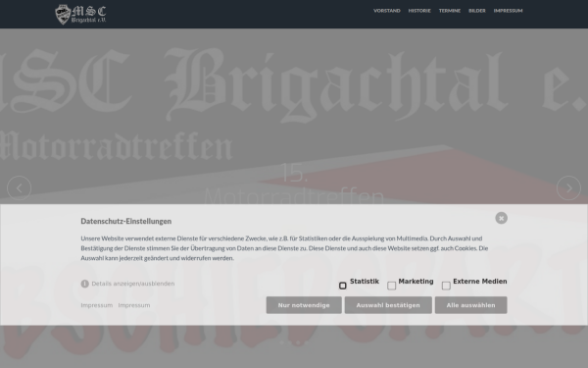This screenshot has height=368, width=588.
Task: Open the Bilder menu item
Action: [477, 11]
